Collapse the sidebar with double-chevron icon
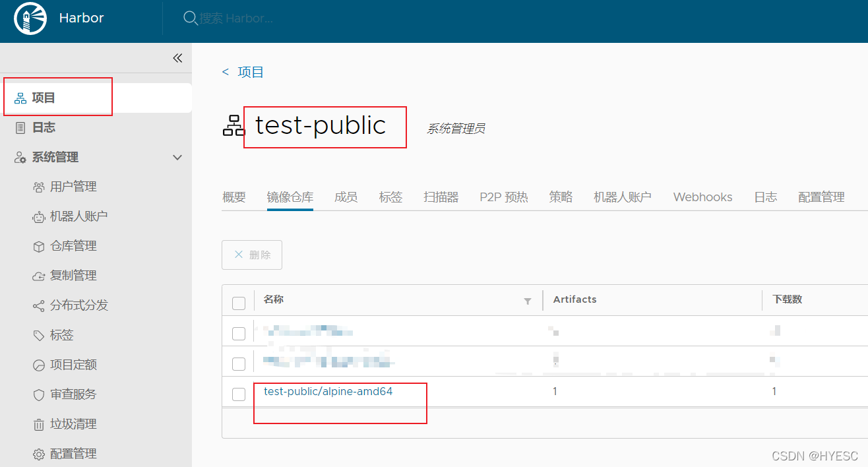 point(177,58)
